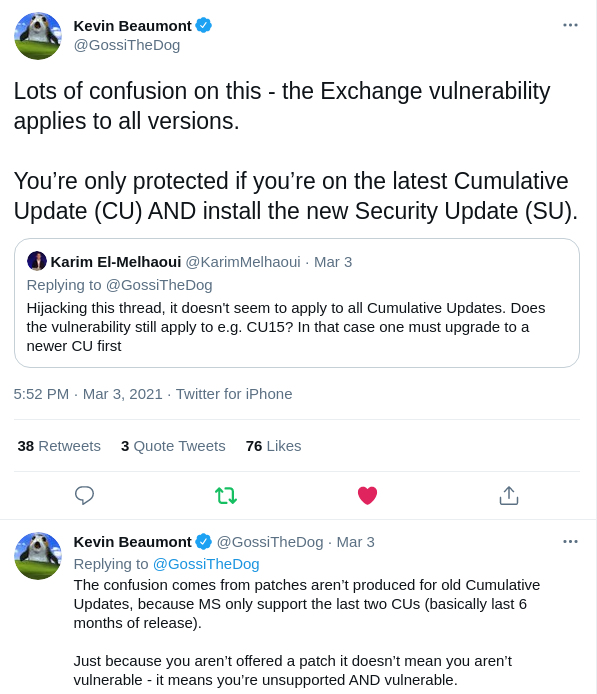Click the Mar 3 date on the reply tweet
The width and height of the screenshot is (597, 694).
tap(355, 542)
